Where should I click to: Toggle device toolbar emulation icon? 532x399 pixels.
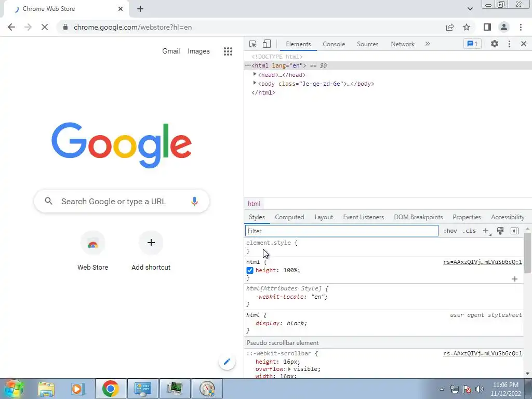coord(267,44)
